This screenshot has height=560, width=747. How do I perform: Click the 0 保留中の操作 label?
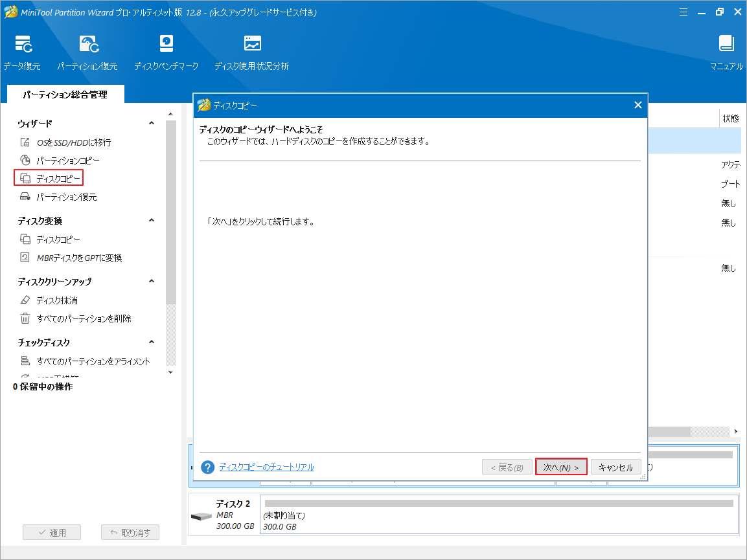coord(43,386)
